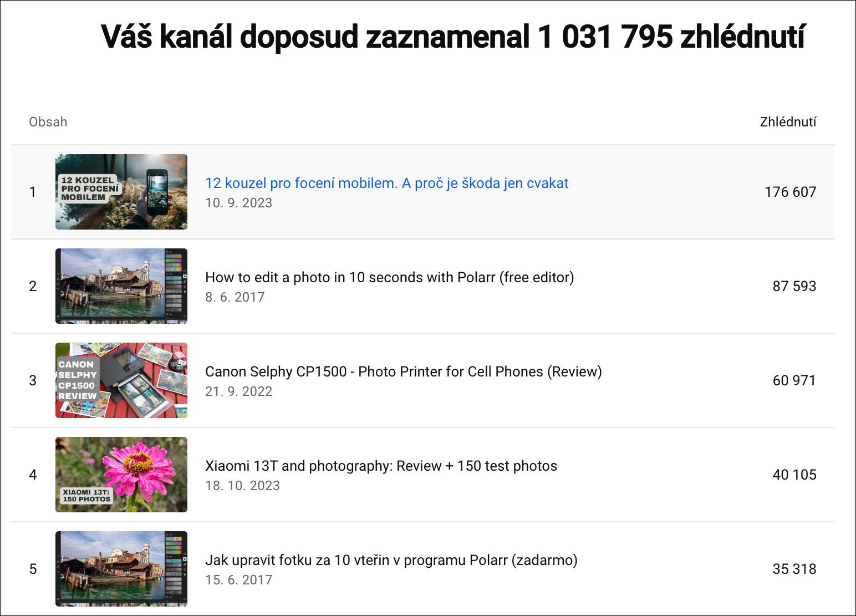Image resolution: width=856 pixels, height=616 pixels.
Task: Select the 35 318 views value
Action: coord(794,569)
